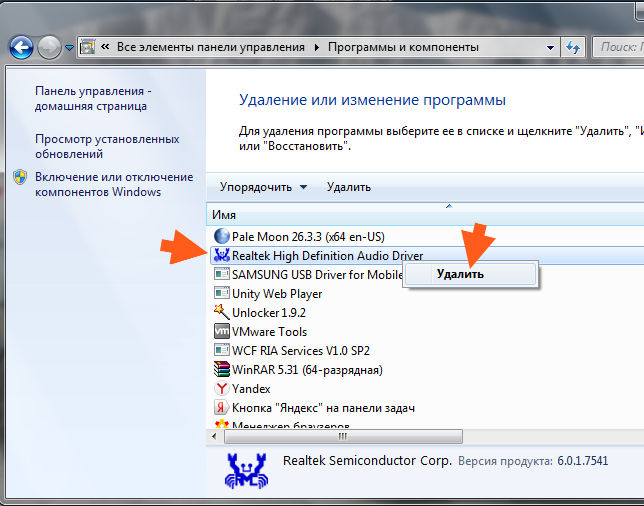Select "Realtek High Definition Audio Driver" row

click(426, 255)
